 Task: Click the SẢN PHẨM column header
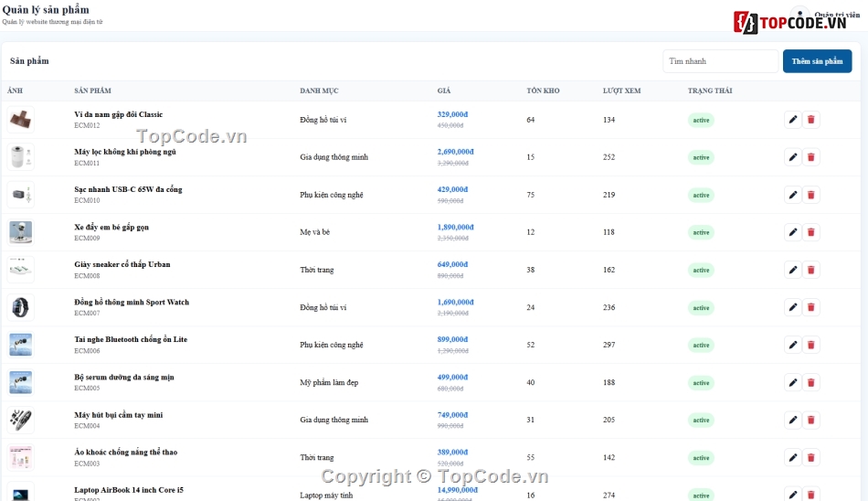92,91
